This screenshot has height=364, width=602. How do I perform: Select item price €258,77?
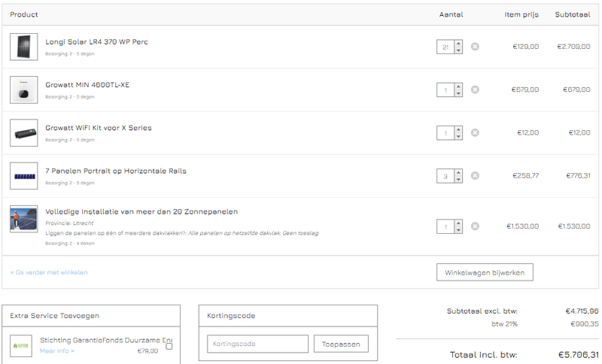(x=525, y=175)
